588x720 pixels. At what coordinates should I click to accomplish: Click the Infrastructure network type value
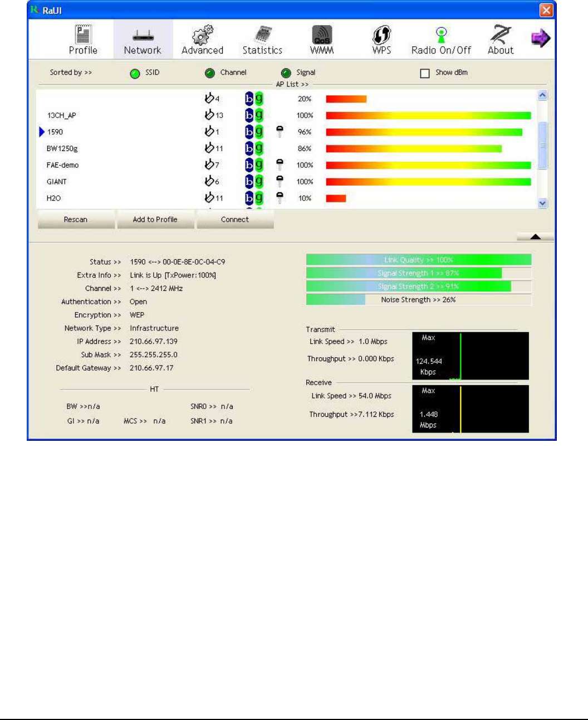154,328
